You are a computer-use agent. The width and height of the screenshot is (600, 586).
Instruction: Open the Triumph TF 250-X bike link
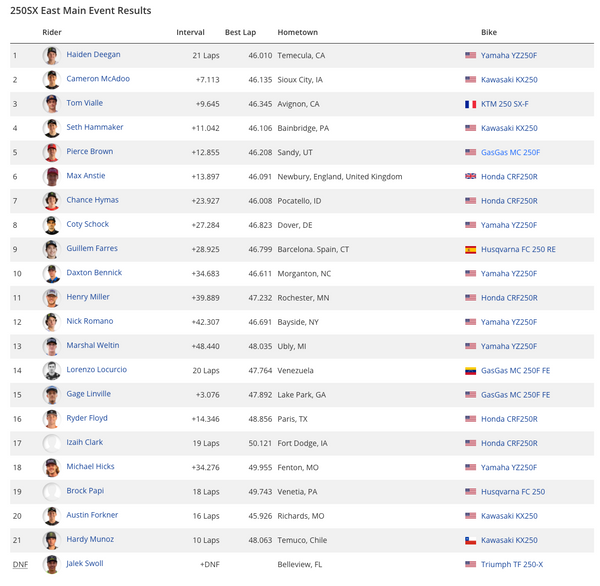tap(512, 564)
